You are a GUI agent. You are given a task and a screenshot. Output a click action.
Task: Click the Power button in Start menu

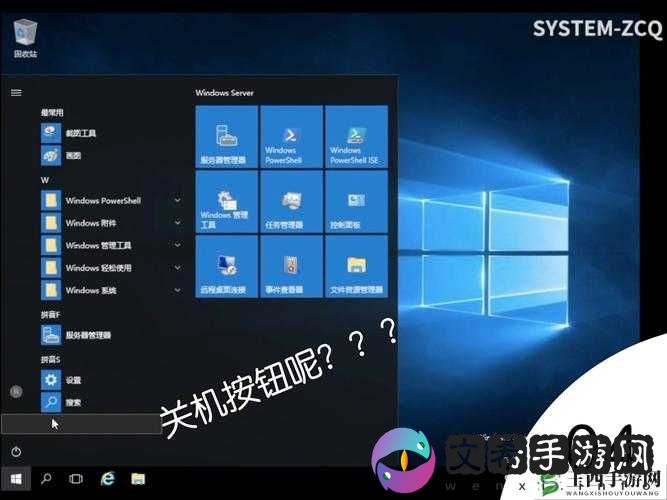pos(16,452)
